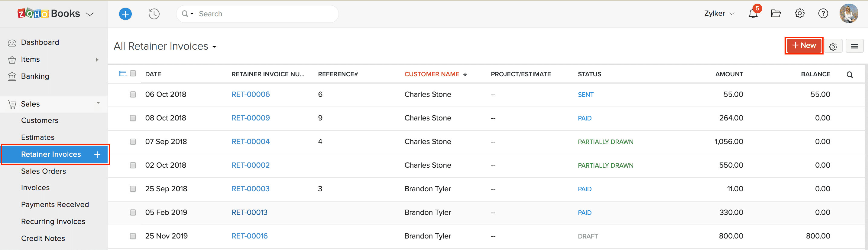The height and width of the screenshot is (250, 868).
Task: Open Payments Received in sidebar
Action: [x=55, y=205]
